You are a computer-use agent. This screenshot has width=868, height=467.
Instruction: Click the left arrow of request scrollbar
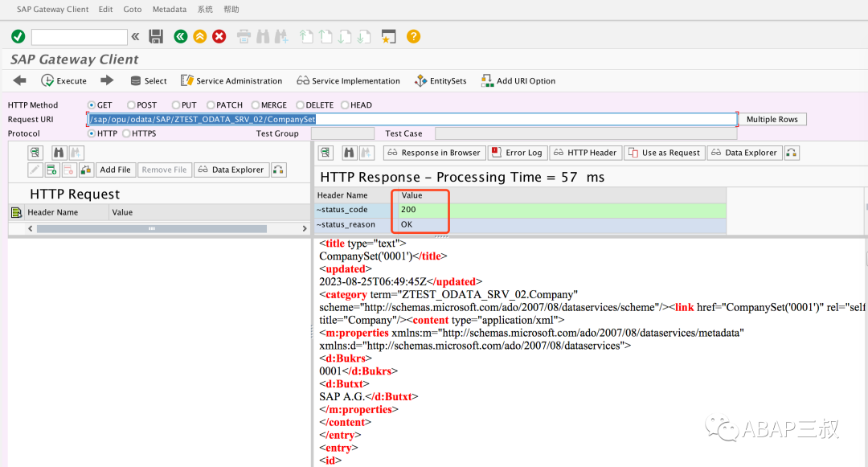pyautogui.click(x=31, y=228)
